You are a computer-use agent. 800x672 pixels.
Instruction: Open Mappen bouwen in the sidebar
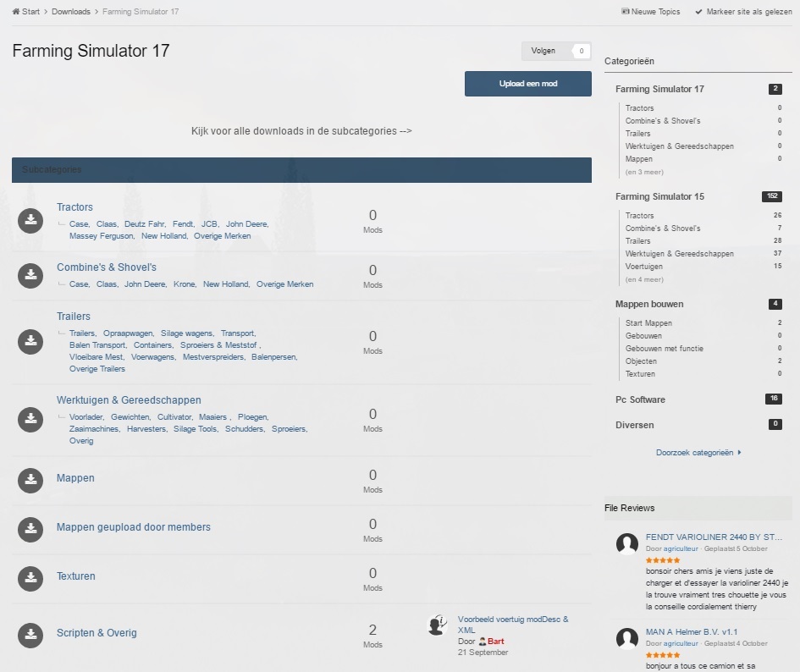point(649,304)
